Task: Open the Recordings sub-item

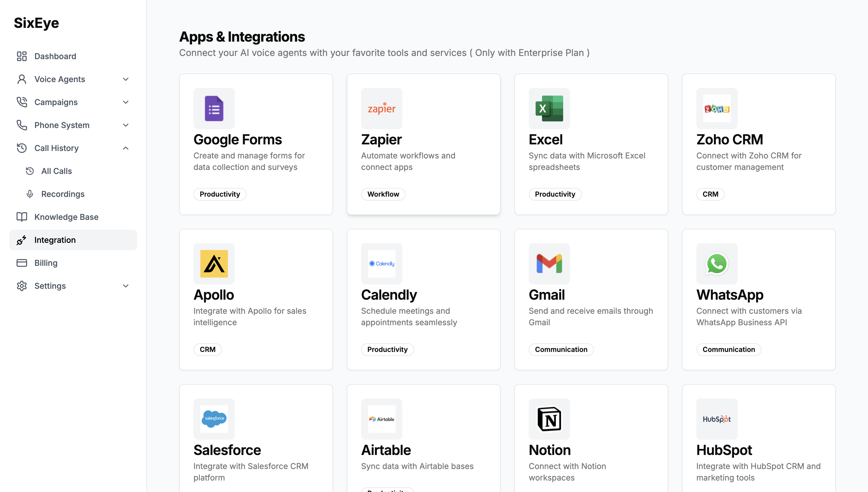Action: point(63,194)
